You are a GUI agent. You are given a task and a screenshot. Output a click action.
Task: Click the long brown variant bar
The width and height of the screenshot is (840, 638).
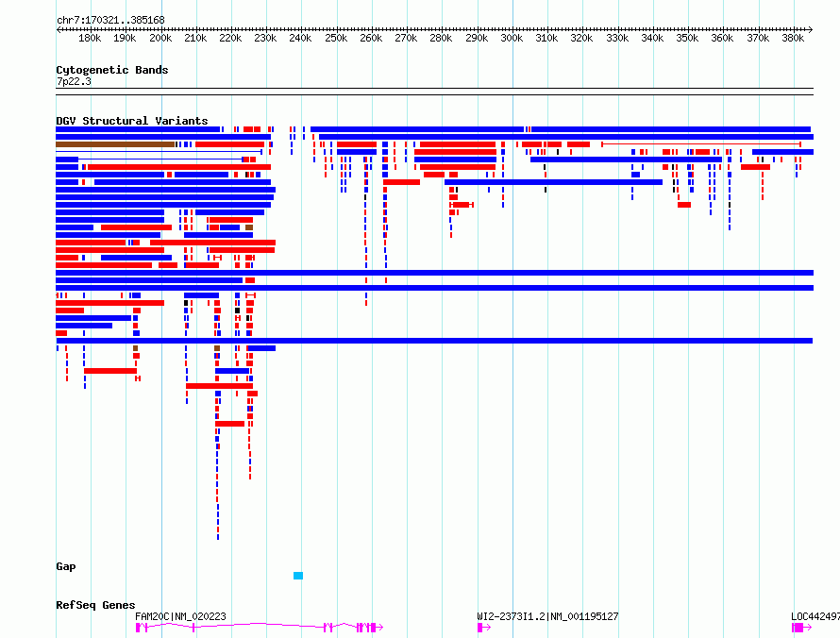[115, 144]
